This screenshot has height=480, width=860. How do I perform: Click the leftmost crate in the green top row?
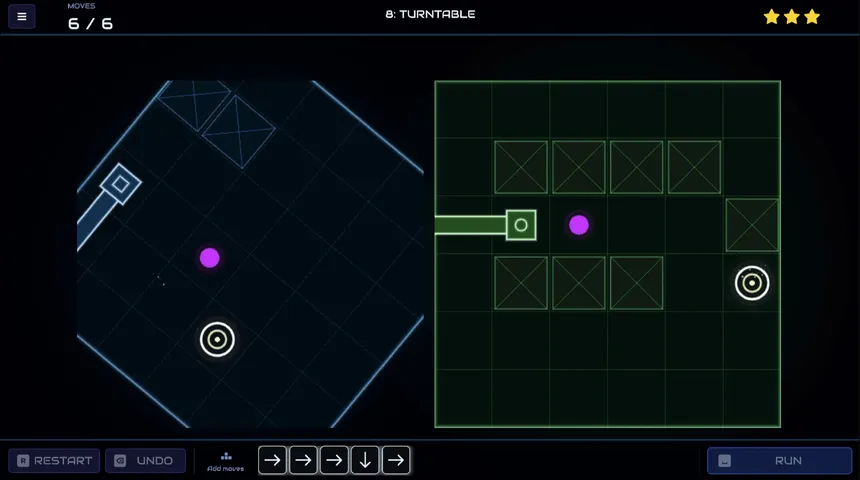click(x=521, y=167)
